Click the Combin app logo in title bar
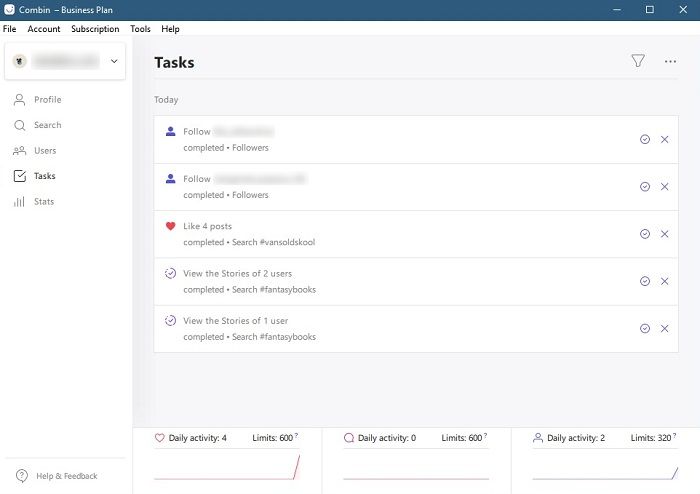The width and height of the screenshot is (700, 494). pyautogui.click(x=9, y=9)
